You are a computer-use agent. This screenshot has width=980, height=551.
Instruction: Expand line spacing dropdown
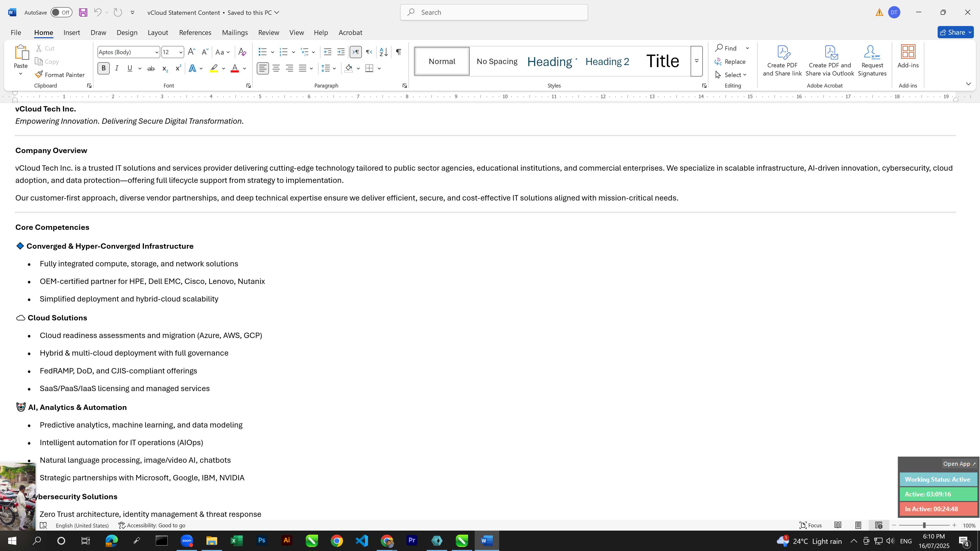[x=334, y=68]
